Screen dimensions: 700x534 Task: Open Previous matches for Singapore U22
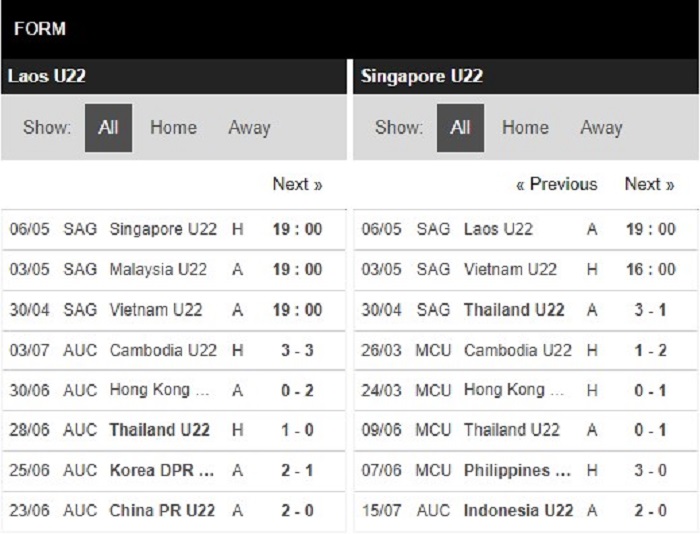[x=557, y=184]
